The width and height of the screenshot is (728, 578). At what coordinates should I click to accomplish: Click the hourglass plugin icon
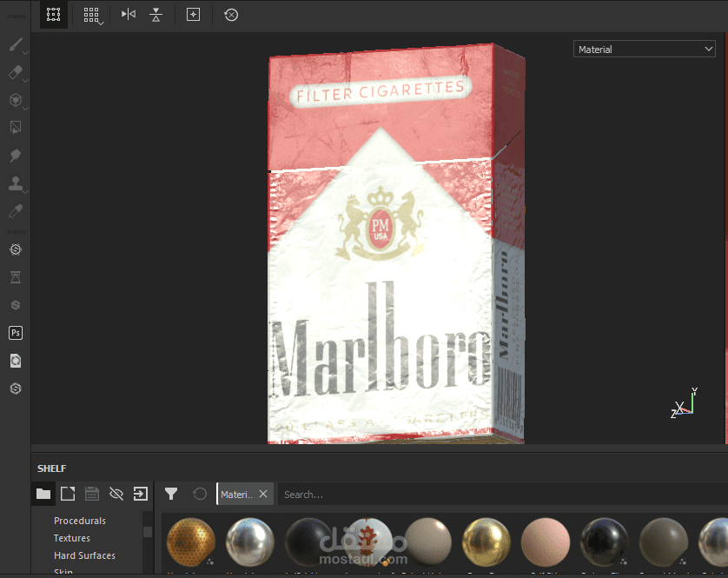tap(16, 277)
